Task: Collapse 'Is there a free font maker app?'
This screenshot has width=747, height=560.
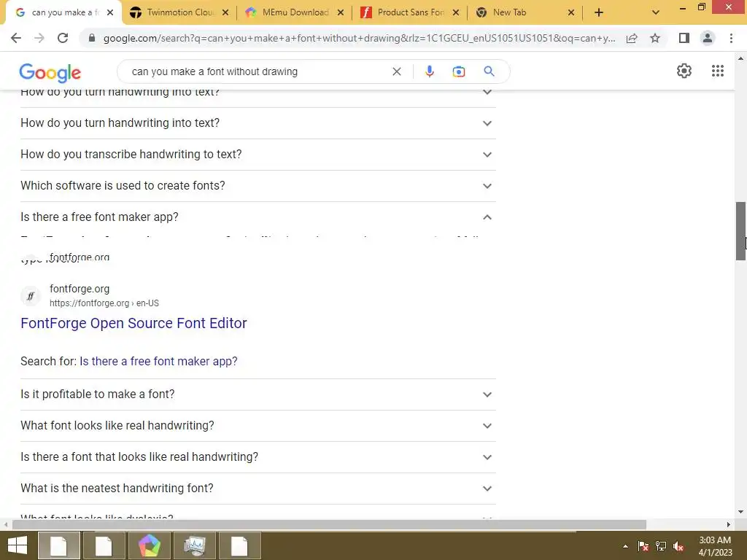Action: tap(258, 217)
